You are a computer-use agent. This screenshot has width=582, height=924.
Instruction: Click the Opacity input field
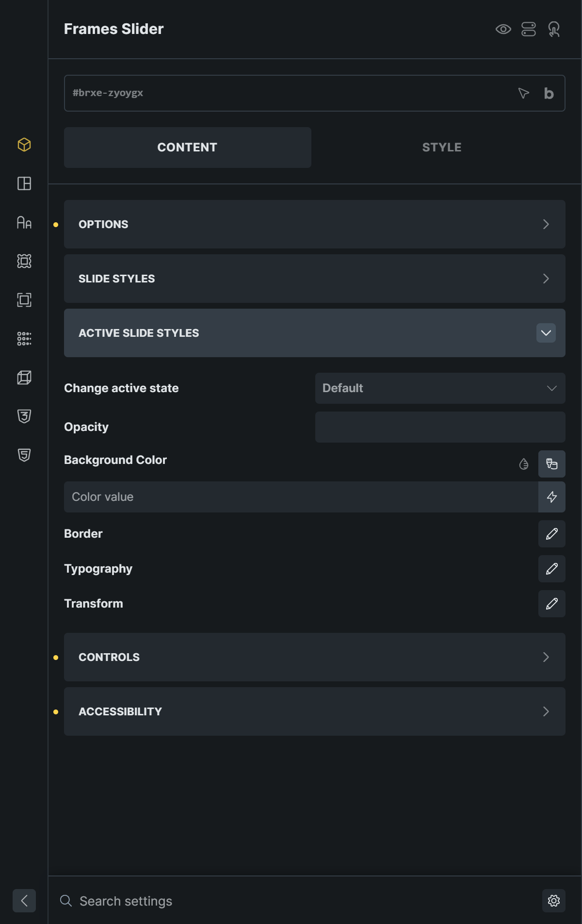click(x=440, y=427)
